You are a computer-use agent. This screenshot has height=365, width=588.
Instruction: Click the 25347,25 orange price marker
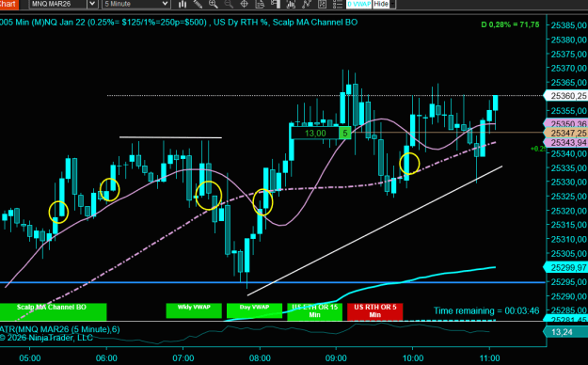pyautogui.click(x=565, y=133)
